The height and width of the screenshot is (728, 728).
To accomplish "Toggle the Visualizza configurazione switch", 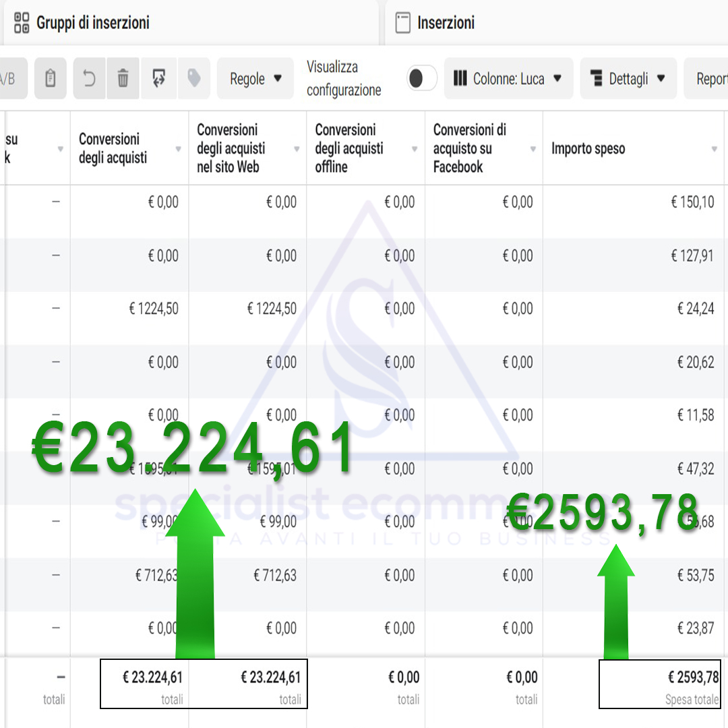I will point(422,79).
